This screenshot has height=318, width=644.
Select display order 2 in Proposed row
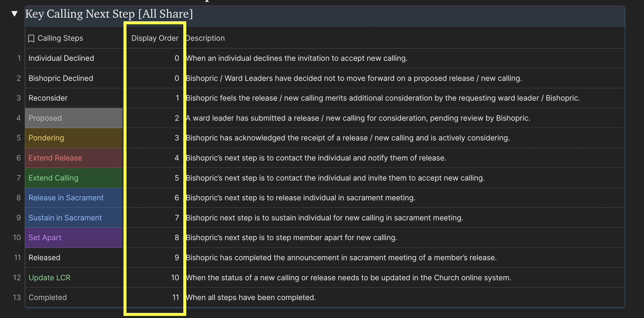[x=177, y=118]
